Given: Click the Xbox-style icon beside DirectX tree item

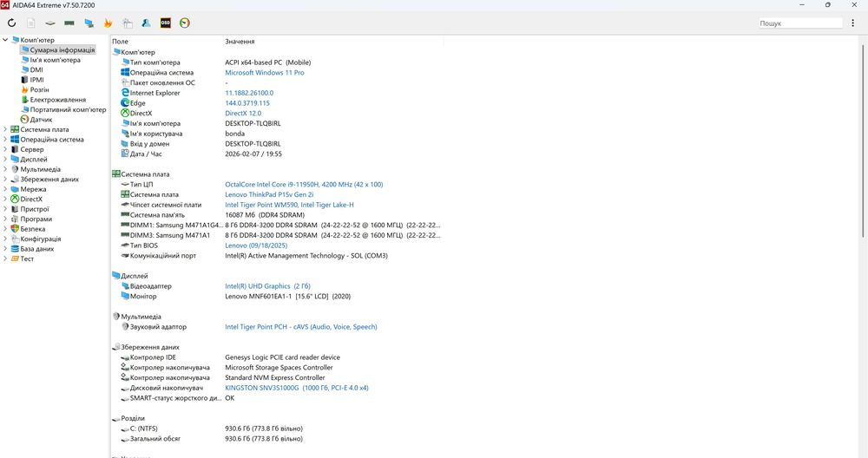Looking at the screenshot, I should coord(15,200).
